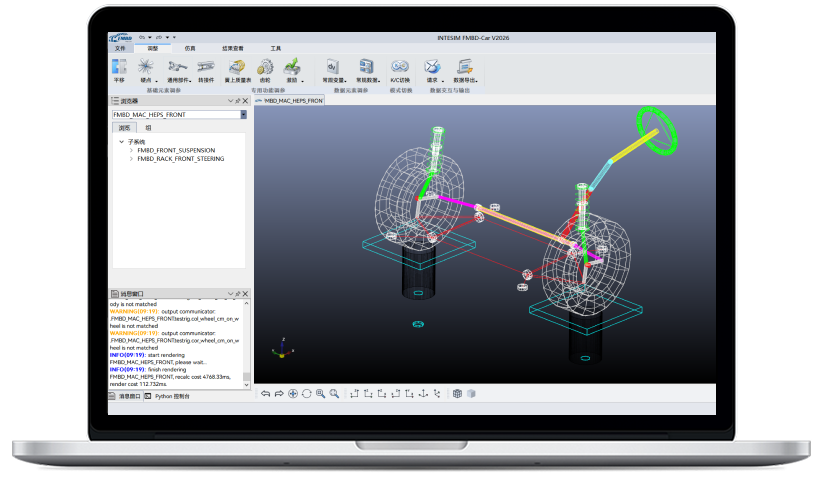
Task: Select FMBD_RACK_FRONT_STEERING in the tree
Action: [181, 158]
